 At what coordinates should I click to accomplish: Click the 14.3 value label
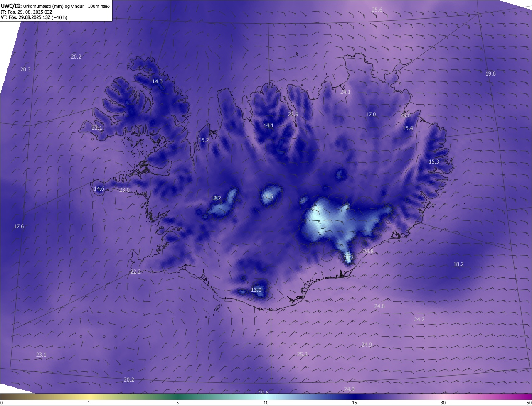[348, 257]
